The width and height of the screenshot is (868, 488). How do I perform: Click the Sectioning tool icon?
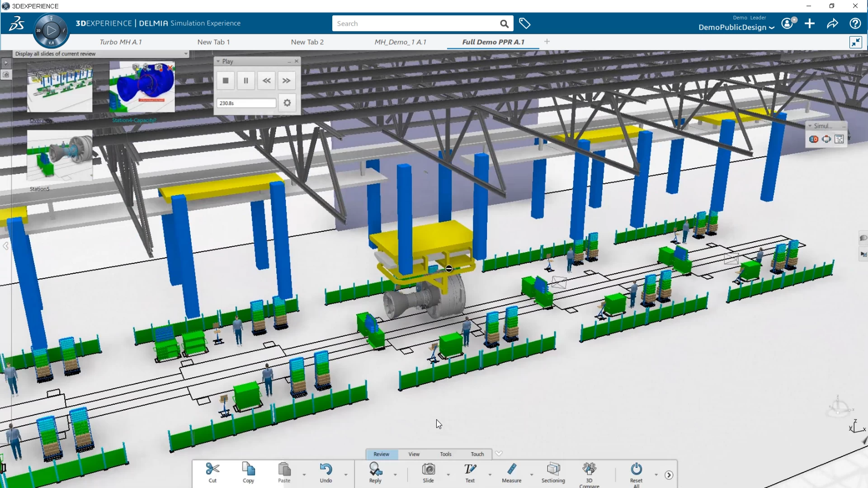tap(553, 469)
